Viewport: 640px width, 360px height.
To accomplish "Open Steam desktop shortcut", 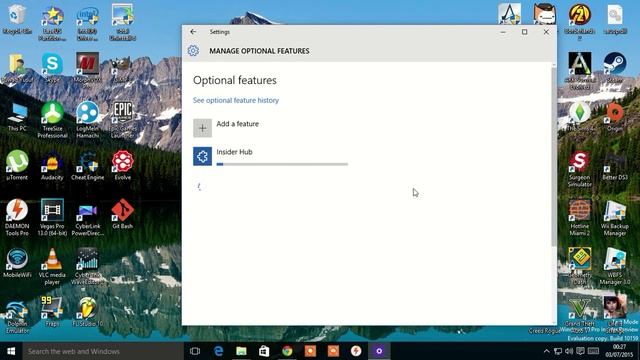I will 615,68.
